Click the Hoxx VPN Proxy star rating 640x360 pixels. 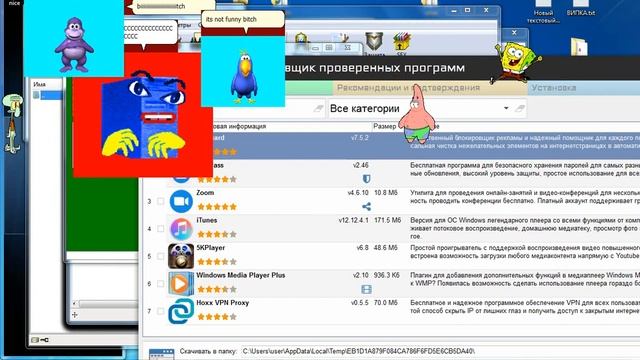click(217, 317)
